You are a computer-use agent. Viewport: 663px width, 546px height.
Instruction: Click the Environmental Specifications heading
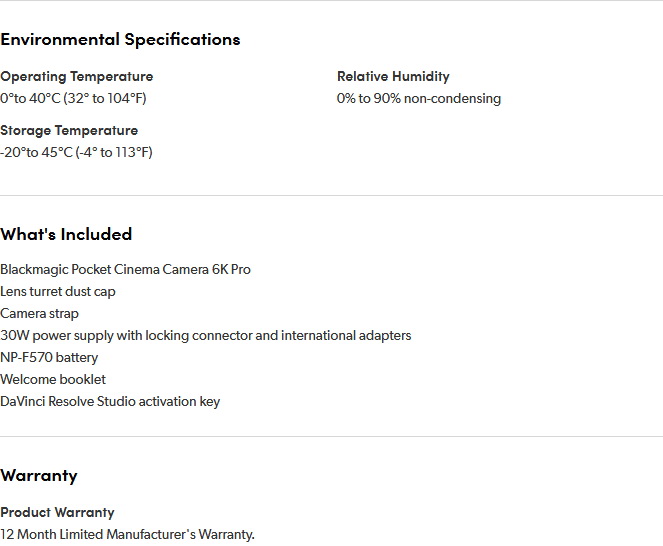point(120,40)
